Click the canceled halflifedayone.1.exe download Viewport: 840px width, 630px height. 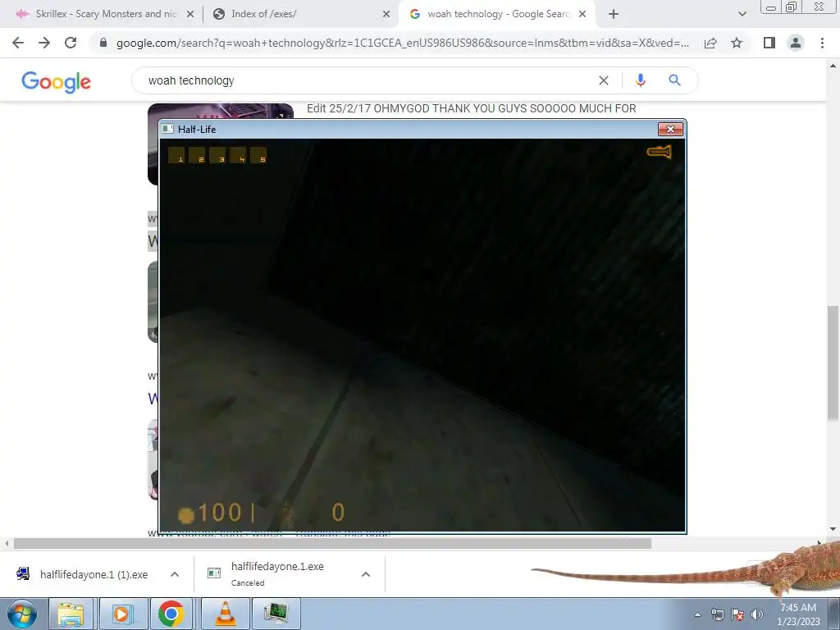coord(279,573)
